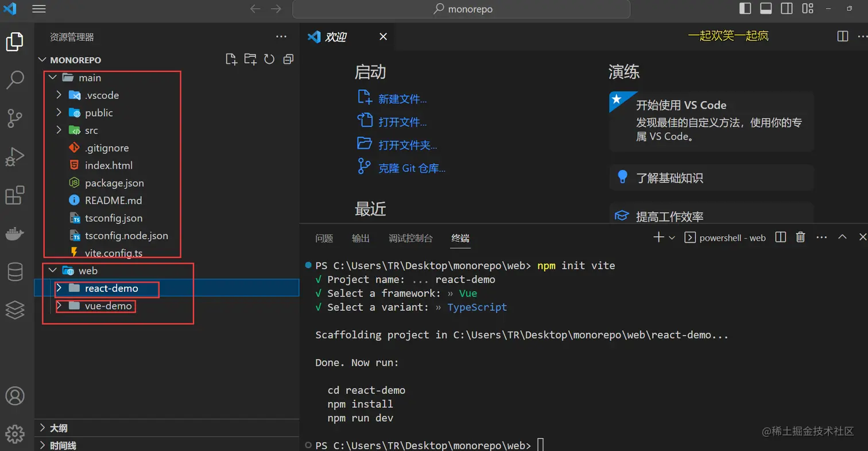The height and width of the screenshot is (451, 868).
Task: Toggle the panel layout button in title bar
Action: 766,9
